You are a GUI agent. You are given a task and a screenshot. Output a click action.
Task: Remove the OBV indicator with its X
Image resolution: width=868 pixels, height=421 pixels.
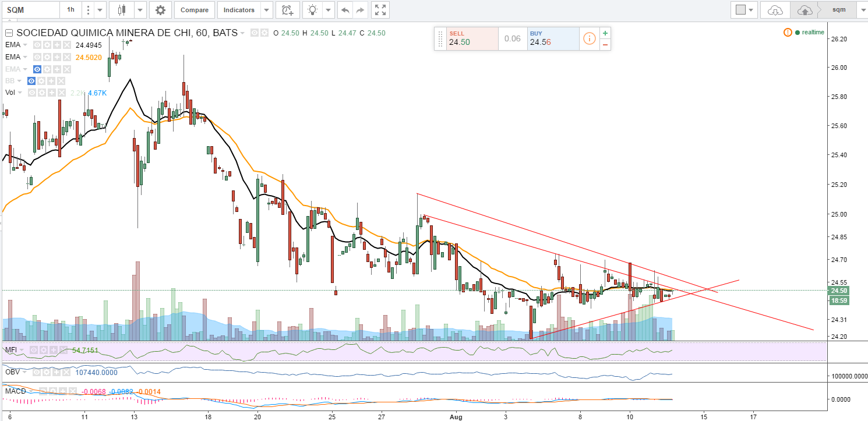pyautogui.click(x=67, y=372)
